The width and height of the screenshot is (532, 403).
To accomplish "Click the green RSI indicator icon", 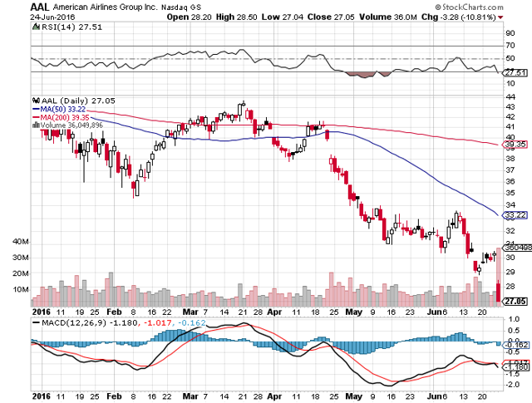I will click(36, 27).
